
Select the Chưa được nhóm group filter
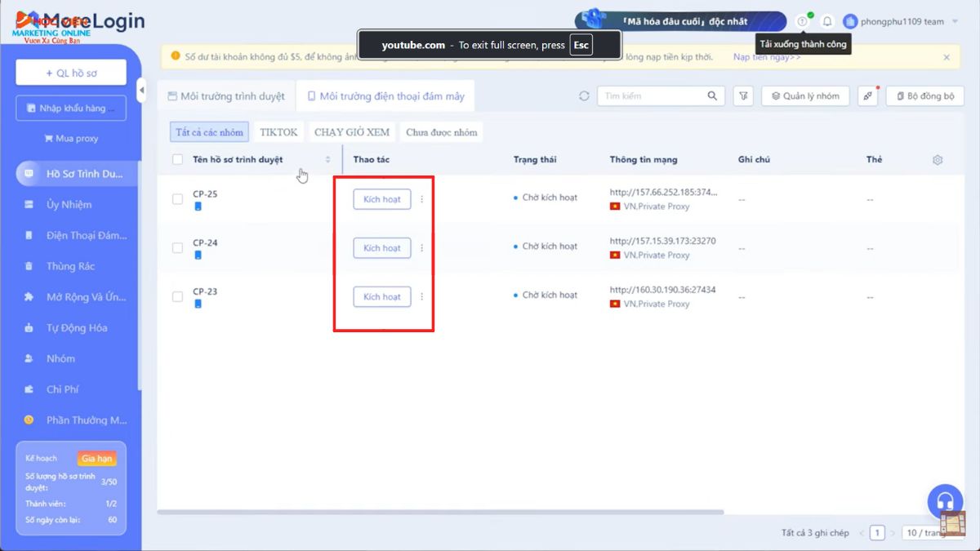pos(441,132)
